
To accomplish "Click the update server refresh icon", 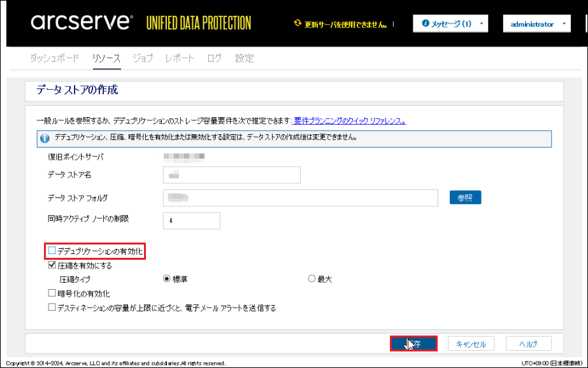I will click(298, 23).
